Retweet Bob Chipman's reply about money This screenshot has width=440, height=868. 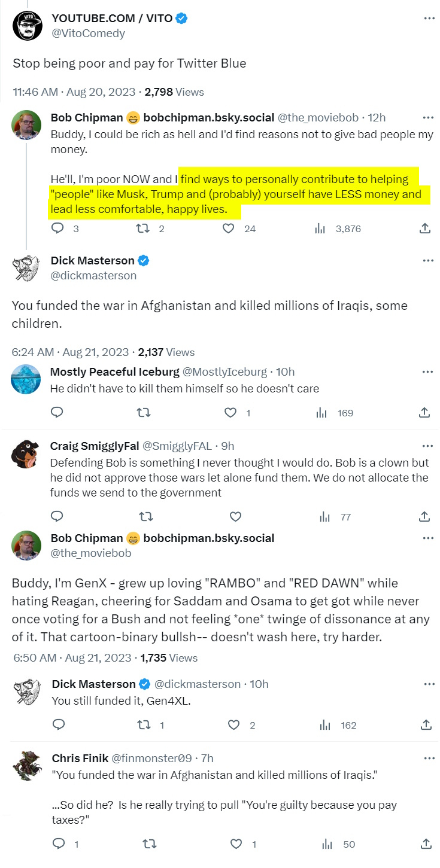pos(142,228)
